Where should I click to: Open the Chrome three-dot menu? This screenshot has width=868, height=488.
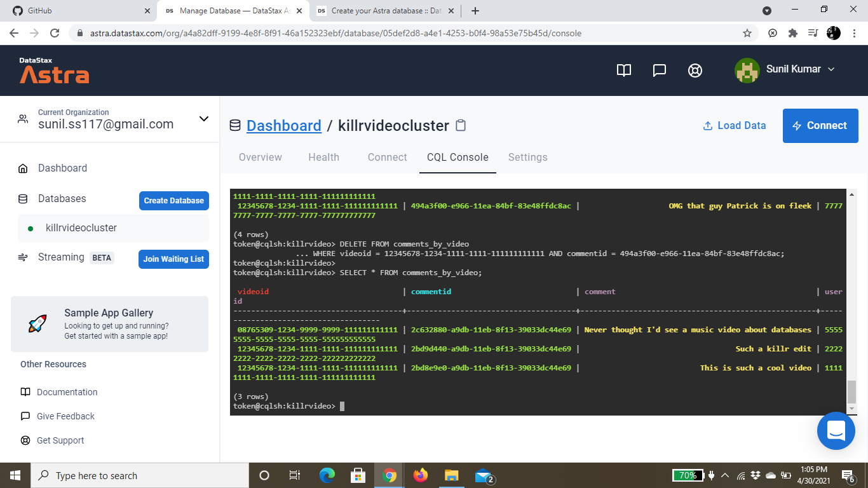point(854,32)
